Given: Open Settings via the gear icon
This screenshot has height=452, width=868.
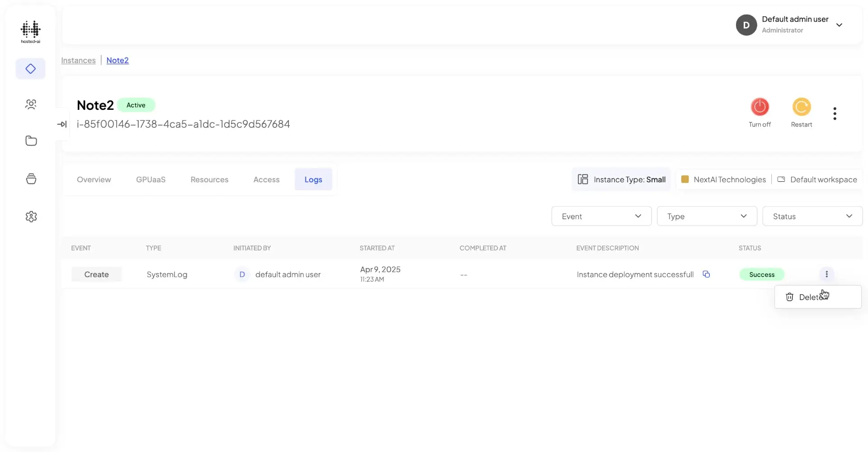Looking at the screenshot, I should [x=30, y=217].
